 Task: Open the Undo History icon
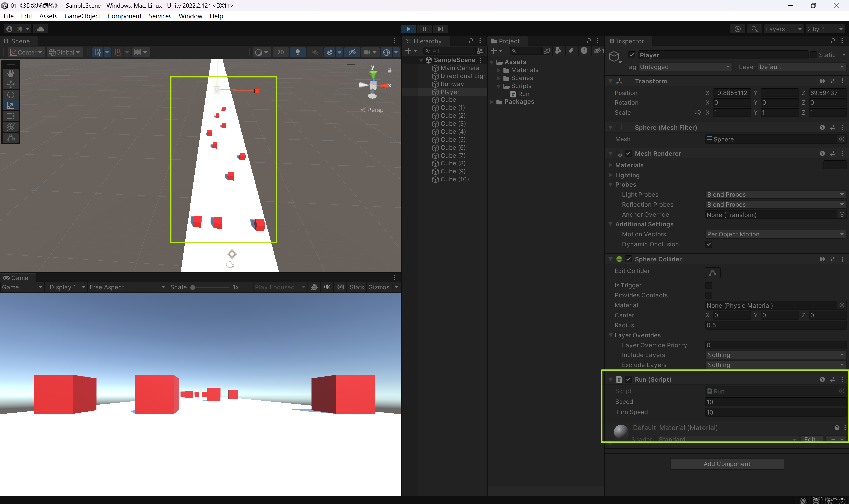(737, 29)
